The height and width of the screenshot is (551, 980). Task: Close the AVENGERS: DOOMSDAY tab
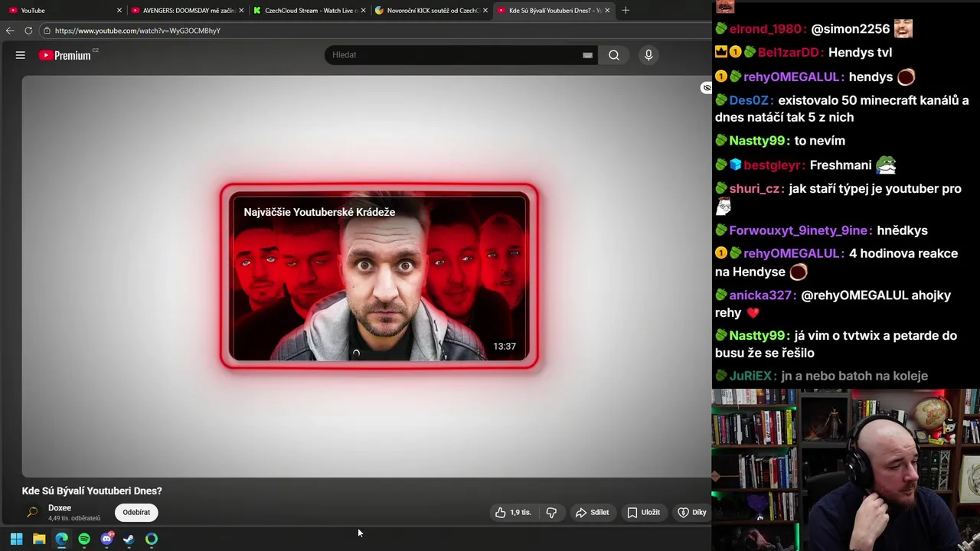(x=241, y=11)
